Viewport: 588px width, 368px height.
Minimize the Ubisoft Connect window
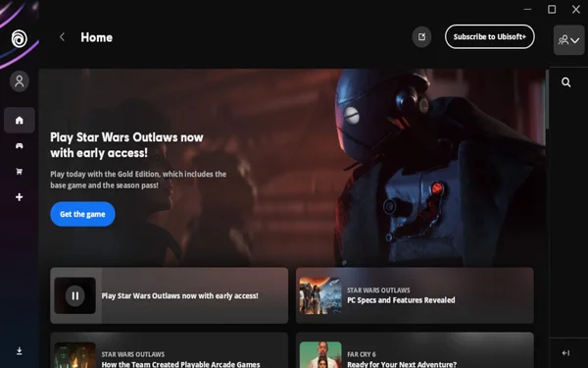coord(527,10)
